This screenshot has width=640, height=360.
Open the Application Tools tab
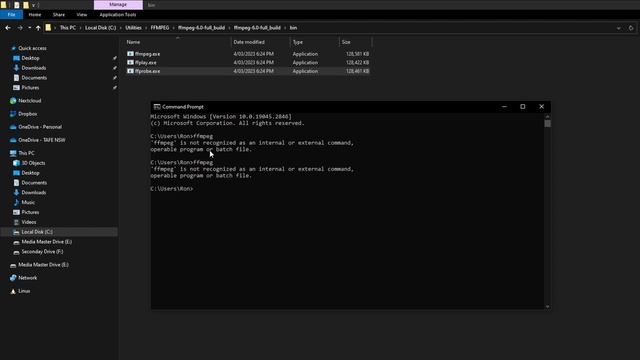tap(118, 15)
